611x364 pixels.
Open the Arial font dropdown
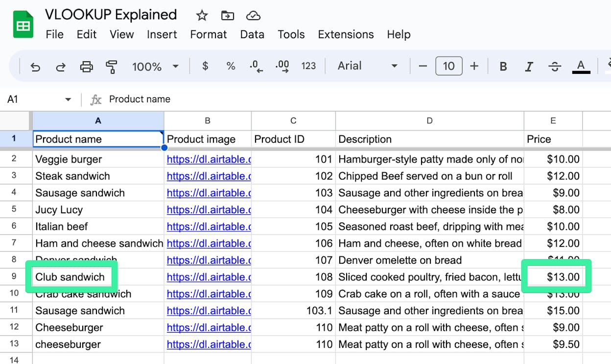pyautogui.click(x=367, y=66)
